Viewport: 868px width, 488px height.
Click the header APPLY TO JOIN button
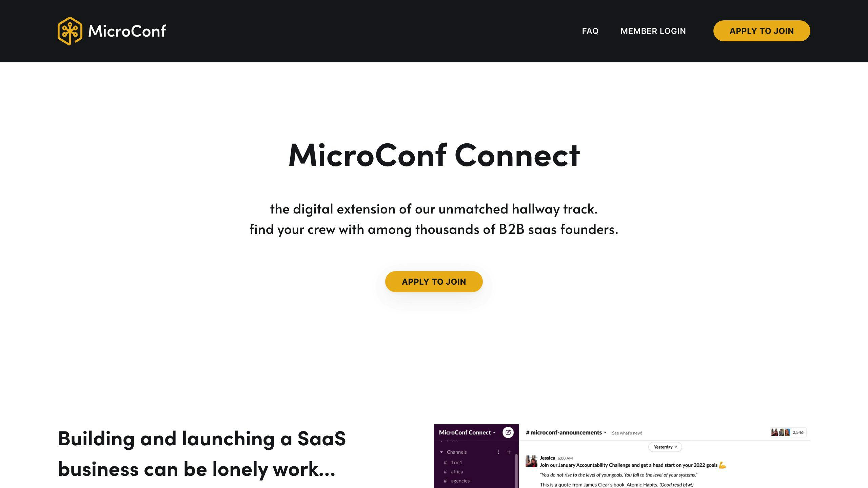761,30
